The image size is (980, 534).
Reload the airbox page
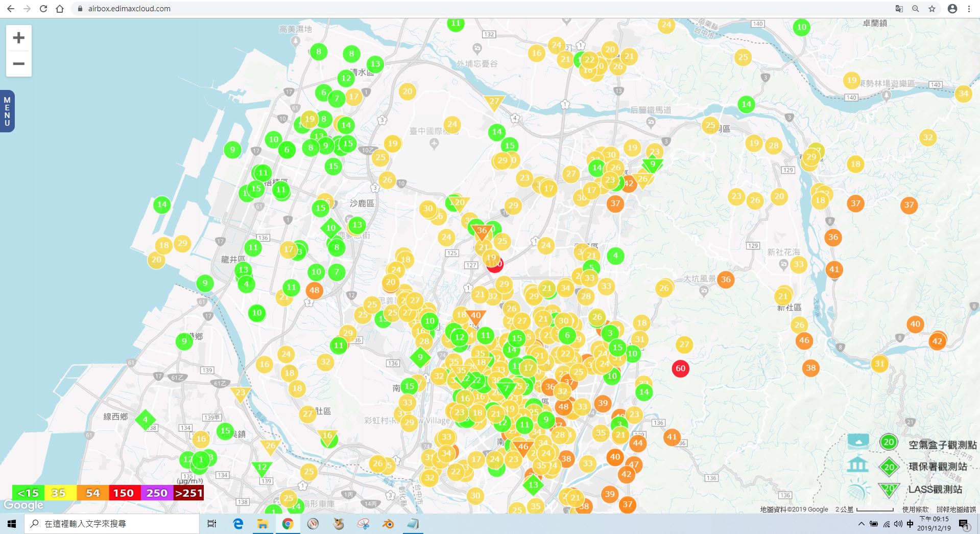click(43, 9)
